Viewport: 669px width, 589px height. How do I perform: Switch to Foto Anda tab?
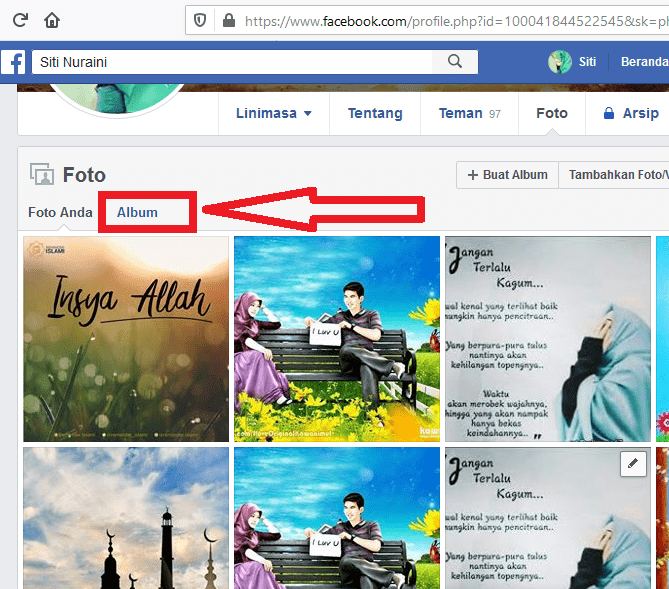tap(60, 212)
